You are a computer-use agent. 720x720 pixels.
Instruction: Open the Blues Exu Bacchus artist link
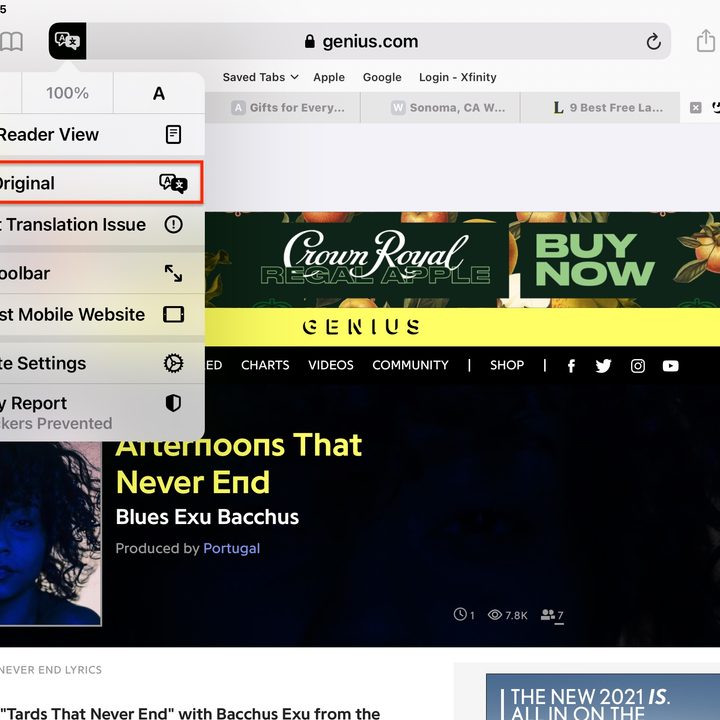tap(207, 517)
